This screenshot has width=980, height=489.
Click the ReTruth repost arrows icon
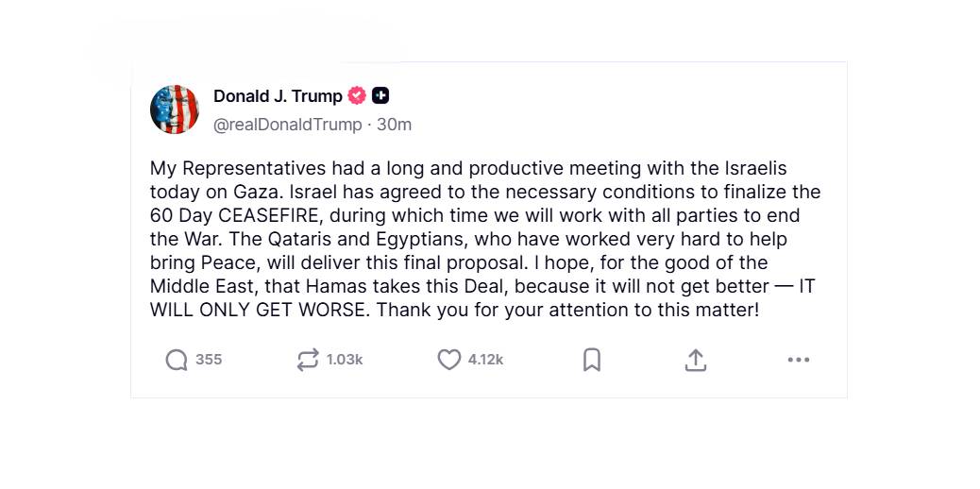coord(308,360)
